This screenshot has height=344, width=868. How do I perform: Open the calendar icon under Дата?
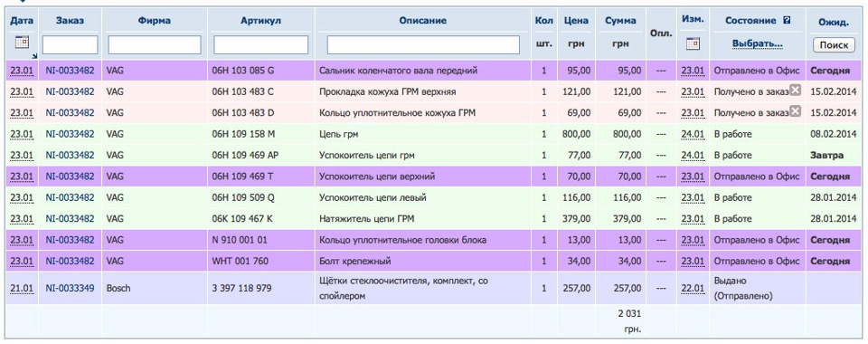click(x=22, y=43)
